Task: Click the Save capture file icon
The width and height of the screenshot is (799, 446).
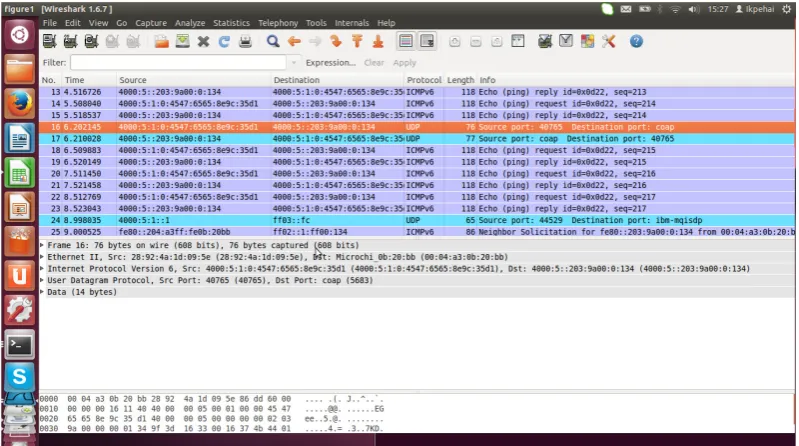Action: [182, 41]
